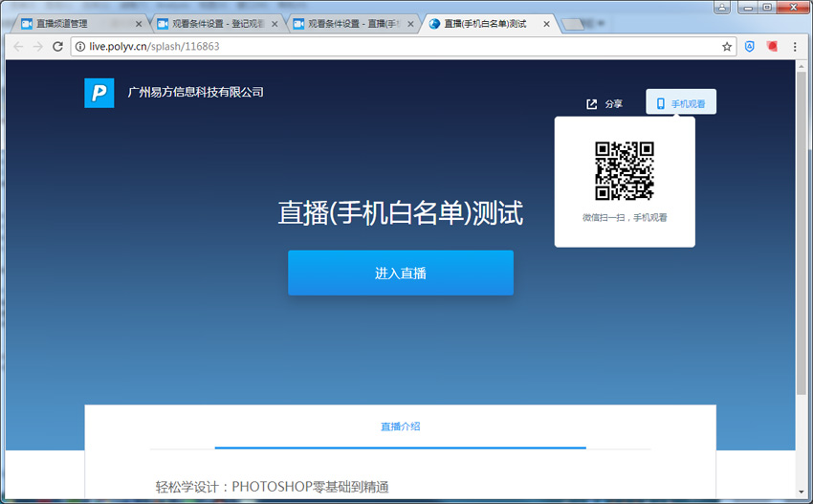Click the 分享 share icon

pos(591,103)
